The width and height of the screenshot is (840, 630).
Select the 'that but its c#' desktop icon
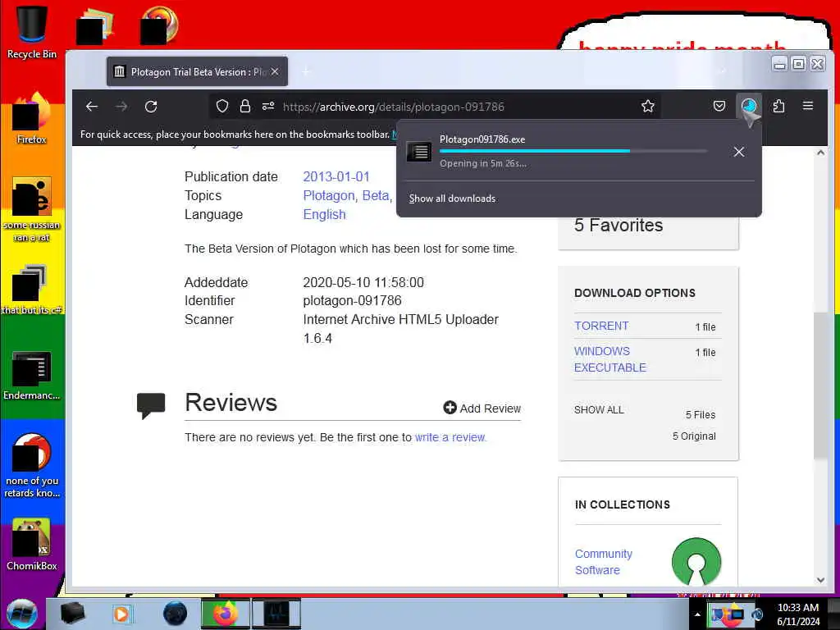coord(32,290)
